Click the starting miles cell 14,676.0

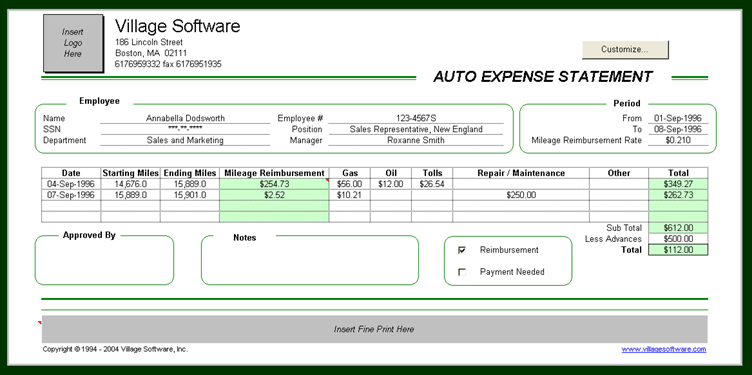click(130, 184)
